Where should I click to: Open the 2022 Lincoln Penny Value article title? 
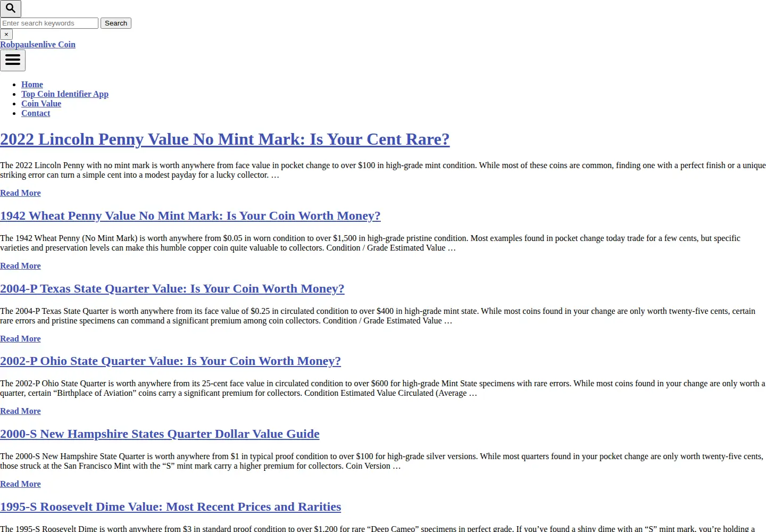pyautogui.click(x=225, y=139)
